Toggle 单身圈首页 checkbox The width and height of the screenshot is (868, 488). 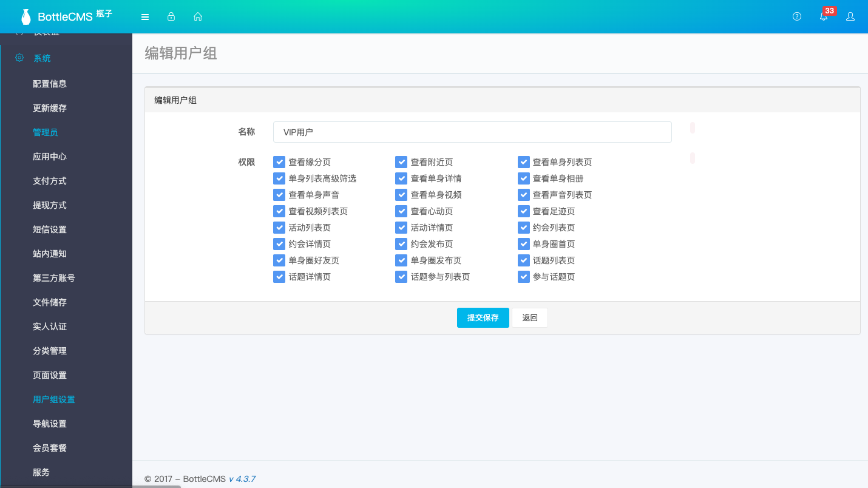[x=524, y=244]
